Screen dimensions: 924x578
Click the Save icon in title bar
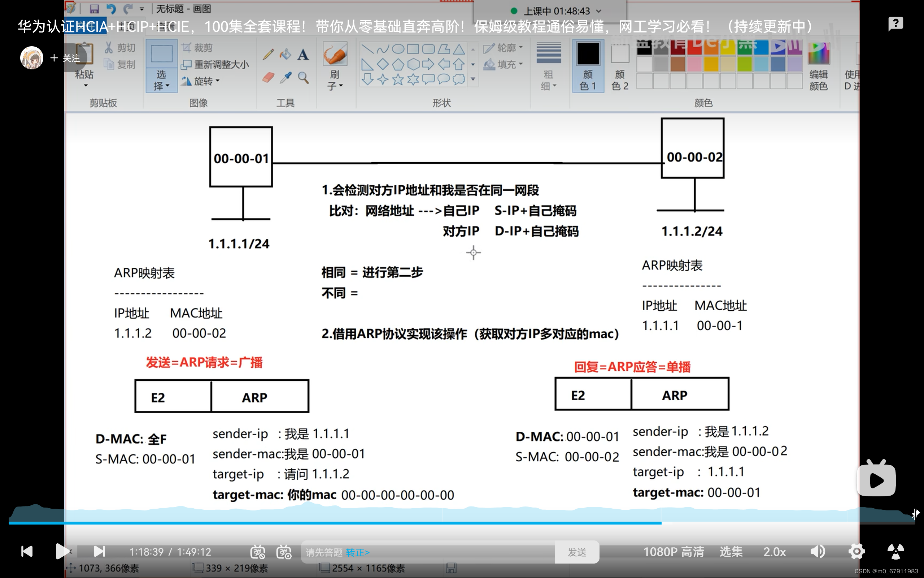(x=94, y=8)
